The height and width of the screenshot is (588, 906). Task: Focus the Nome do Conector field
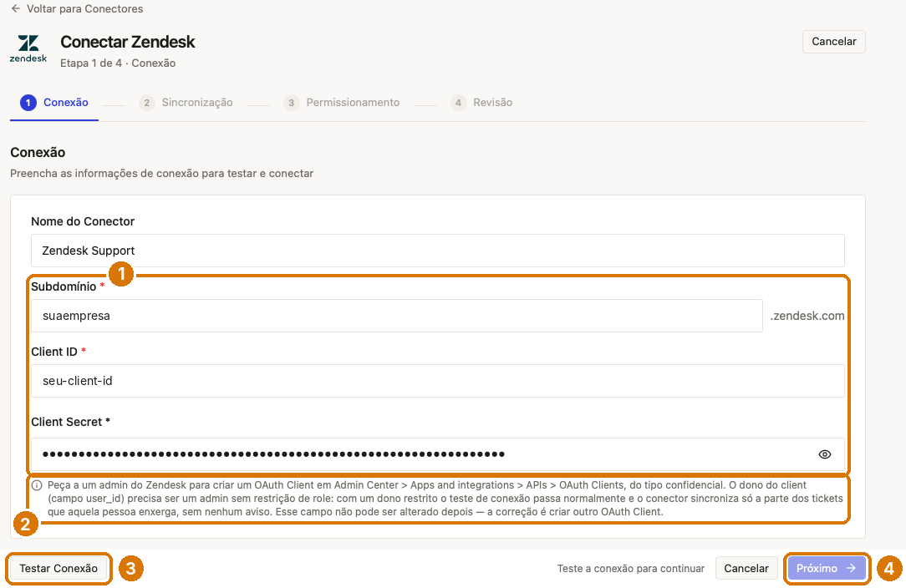pos(437,251)
